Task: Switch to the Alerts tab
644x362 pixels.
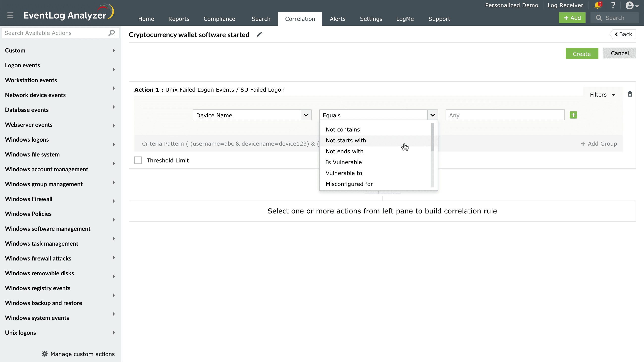Action: pyautogui.click(x=337, y=19)
